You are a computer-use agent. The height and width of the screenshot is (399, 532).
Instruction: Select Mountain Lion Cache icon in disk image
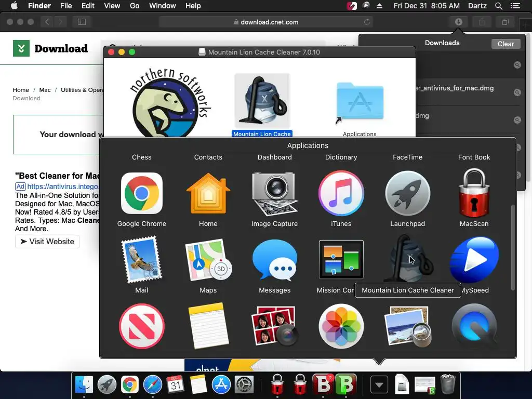pos(262,101)
